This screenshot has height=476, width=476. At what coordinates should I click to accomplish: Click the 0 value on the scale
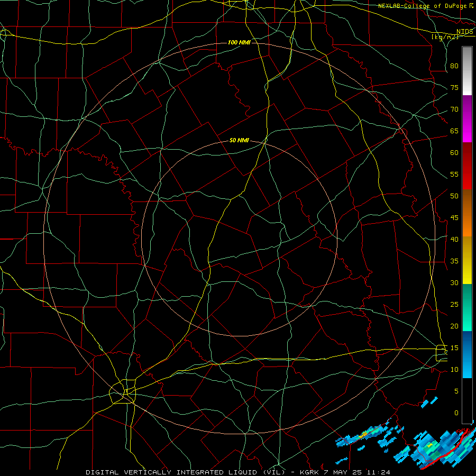tap(456, 413)
